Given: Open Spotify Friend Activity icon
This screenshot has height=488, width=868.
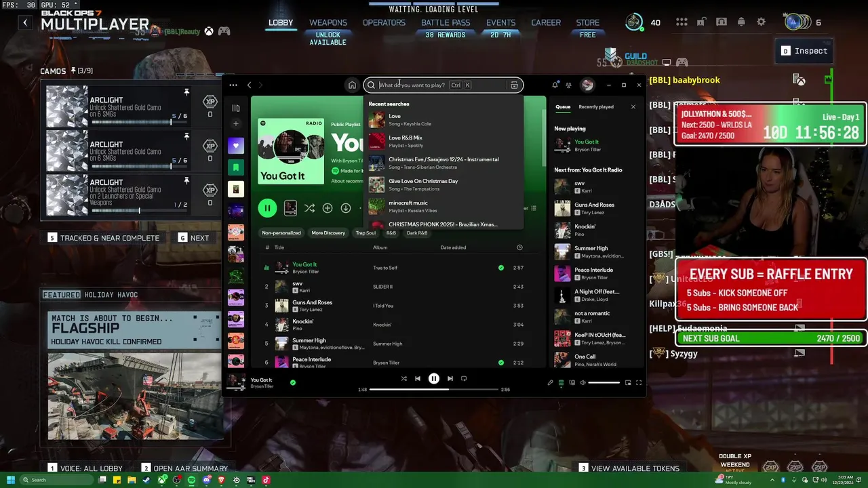Looking at the screenshot, I should coord(568,85).
